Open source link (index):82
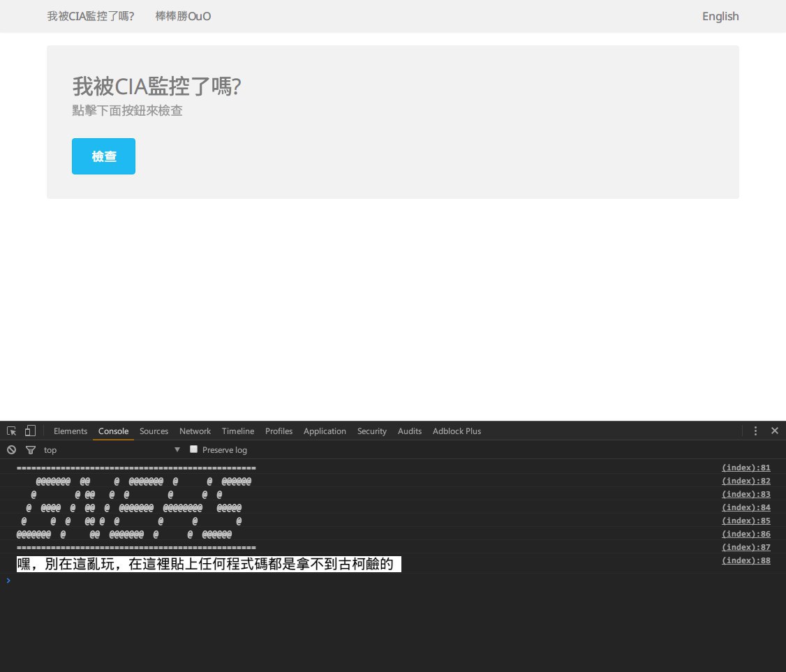Viewport: 786px width, 672px height. coord(746,481)
